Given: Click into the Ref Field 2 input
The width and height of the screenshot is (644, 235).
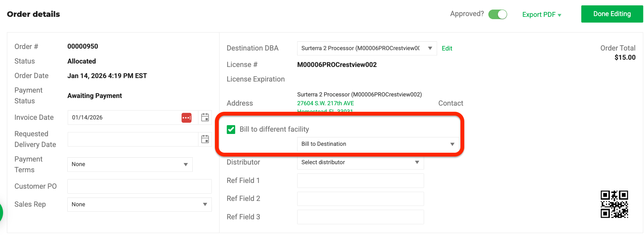Looking at the screenshot, I should coord(360,199).
